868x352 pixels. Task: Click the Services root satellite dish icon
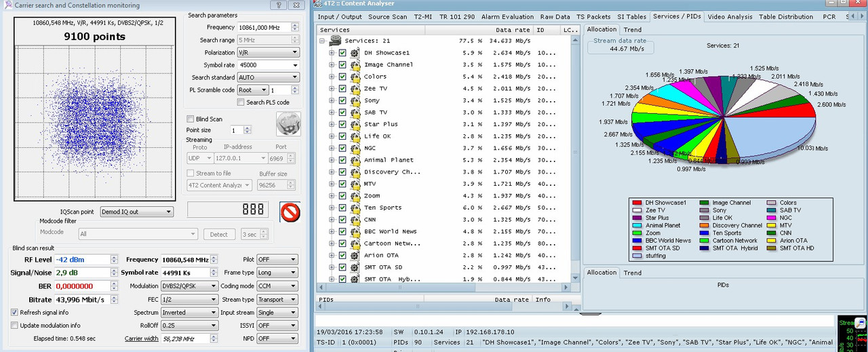(x=336, y=41)
